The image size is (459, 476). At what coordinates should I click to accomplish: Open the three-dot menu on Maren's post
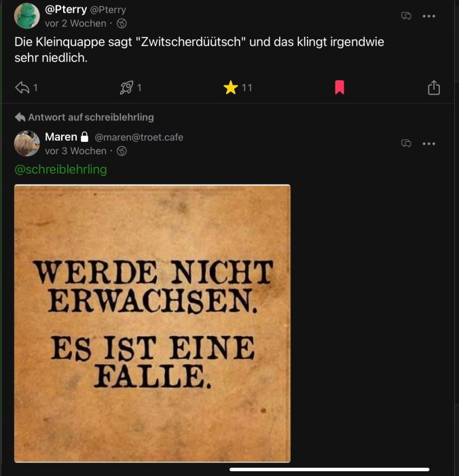coord(429,143)
